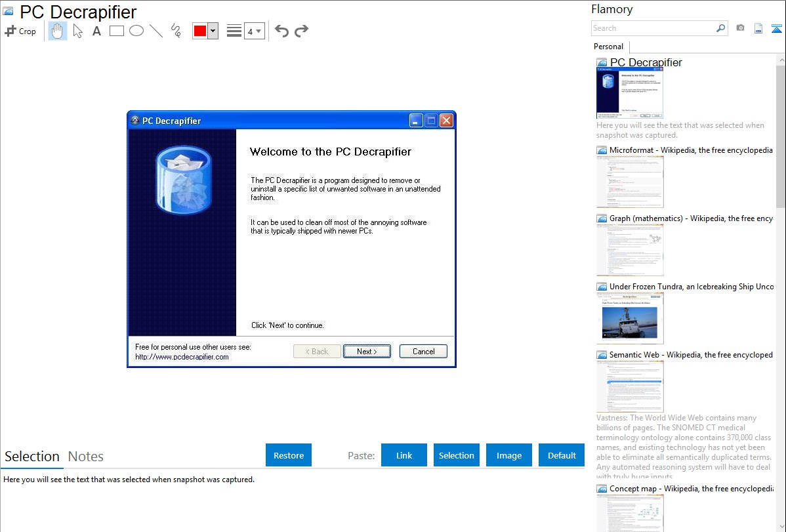Click the Selection paste button
Viewport: 786px width, 532px height.
click(457, 455)
